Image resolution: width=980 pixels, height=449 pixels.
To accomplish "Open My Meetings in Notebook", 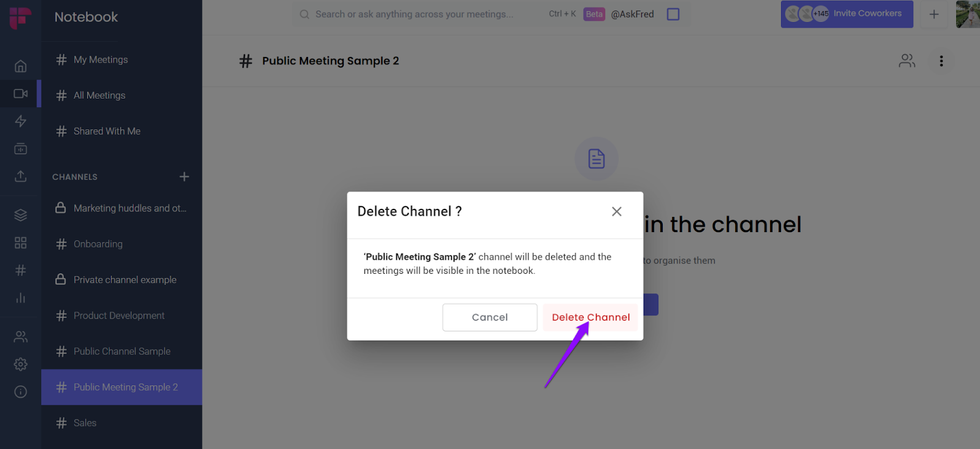I will [121, 59].
